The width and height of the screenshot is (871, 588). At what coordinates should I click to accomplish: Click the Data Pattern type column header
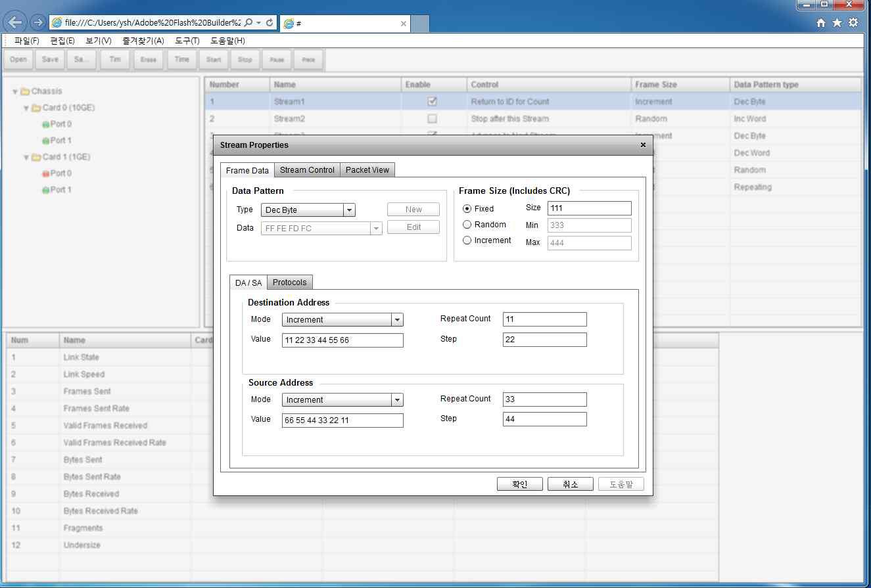click(795, 85)
